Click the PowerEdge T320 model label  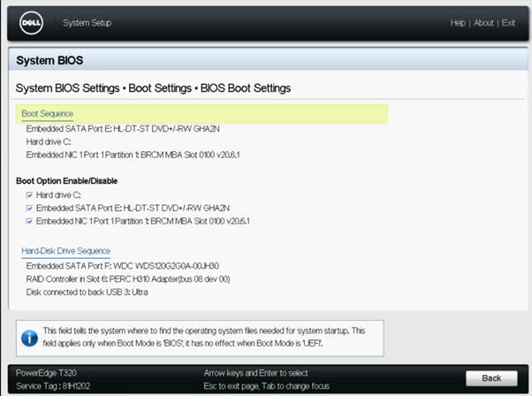pyautogui.click(x=46, y=373)
